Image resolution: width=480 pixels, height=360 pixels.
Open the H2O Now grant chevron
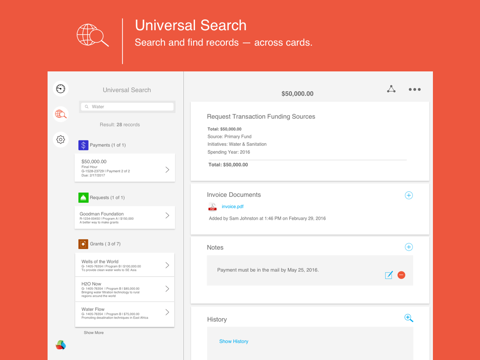pyautogui.click(x=167, y=289)
